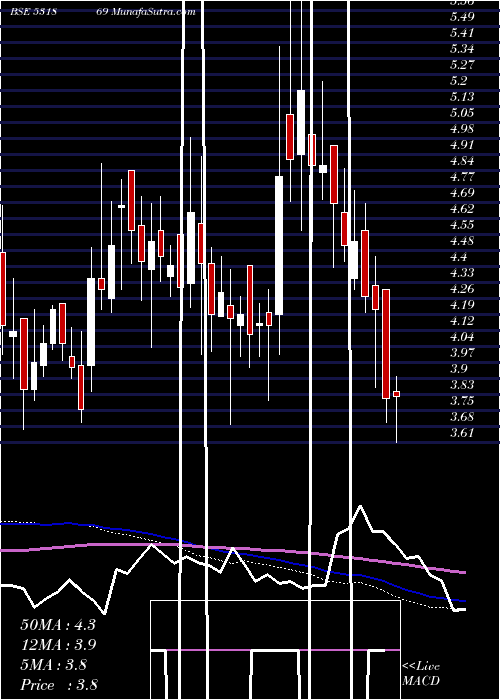
Task: Select the 3.68 price axis label
Action: pos(462,417)
